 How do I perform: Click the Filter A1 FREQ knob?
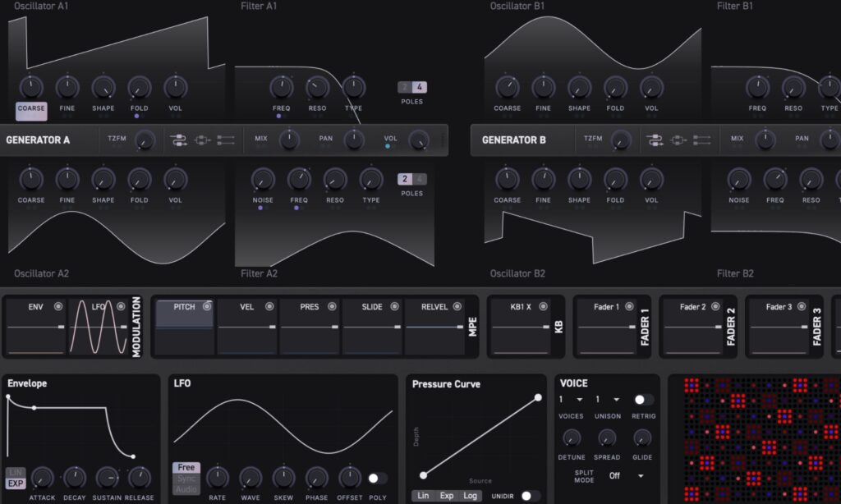[281, 87]
